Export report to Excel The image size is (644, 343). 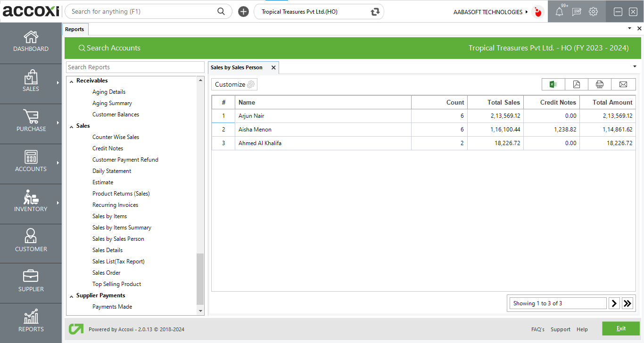click(x=553, y=84)
